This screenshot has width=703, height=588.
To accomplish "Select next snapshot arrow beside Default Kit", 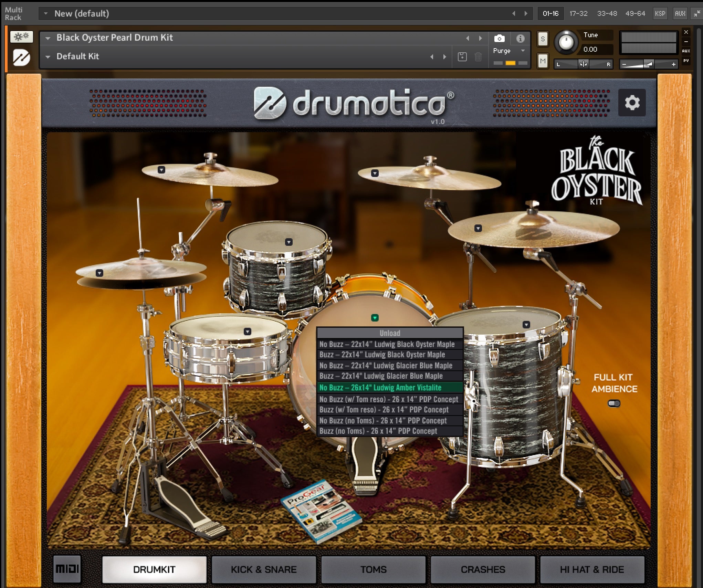I will [444, 57].
